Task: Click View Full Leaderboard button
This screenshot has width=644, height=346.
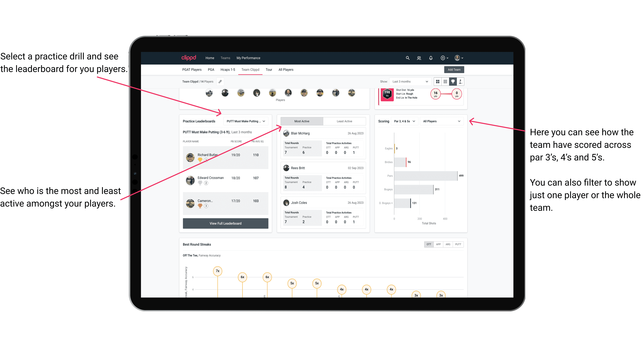Action: [226, 223]
